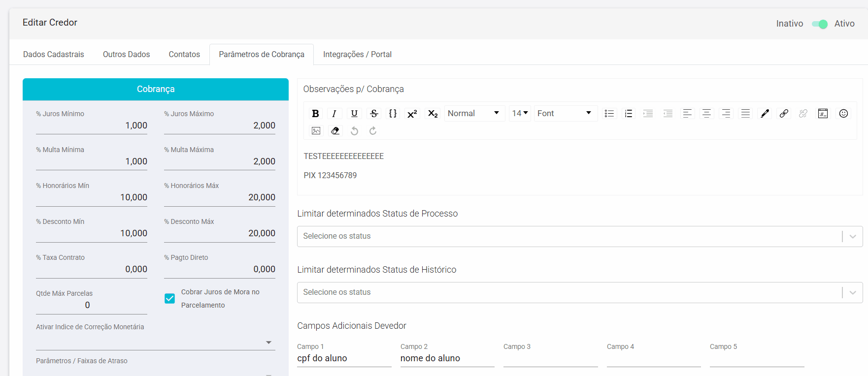The width and height of the screenshot is (868, 376).
Task: Underline the selected text
Action: click(354, 114)
